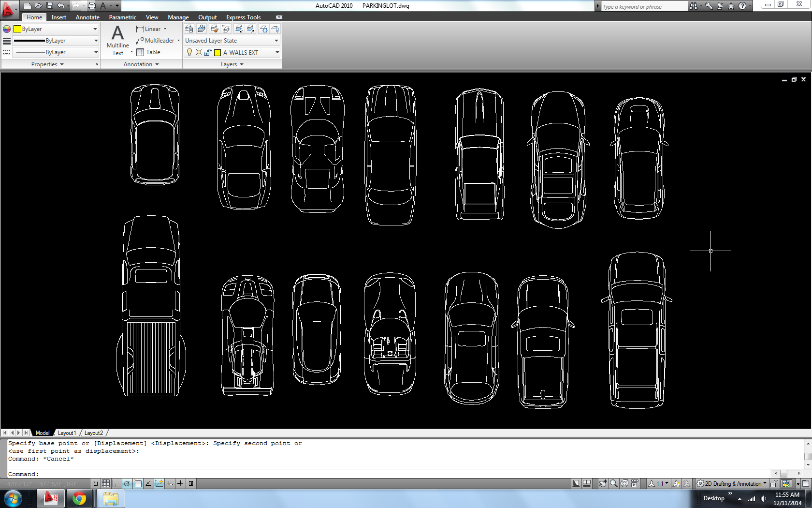Image resolution: width=812 pixels, height=508 pixels.
Task: Open Layer Properties manager icon
Action: click(x=189, y=29)
